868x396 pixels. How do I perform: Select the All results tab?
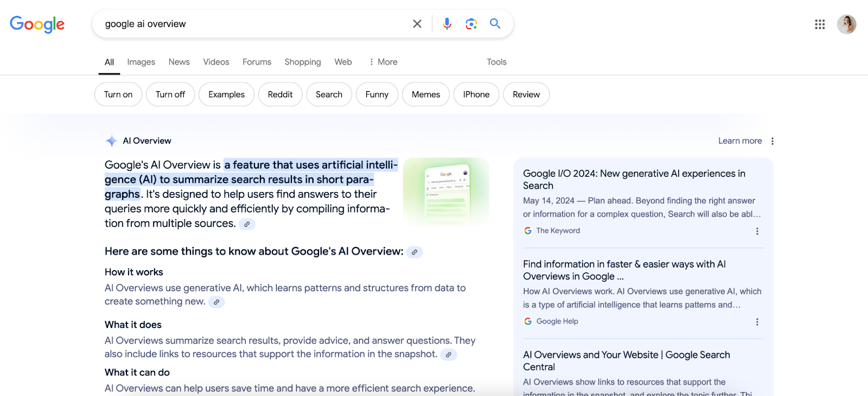(109, 62)
